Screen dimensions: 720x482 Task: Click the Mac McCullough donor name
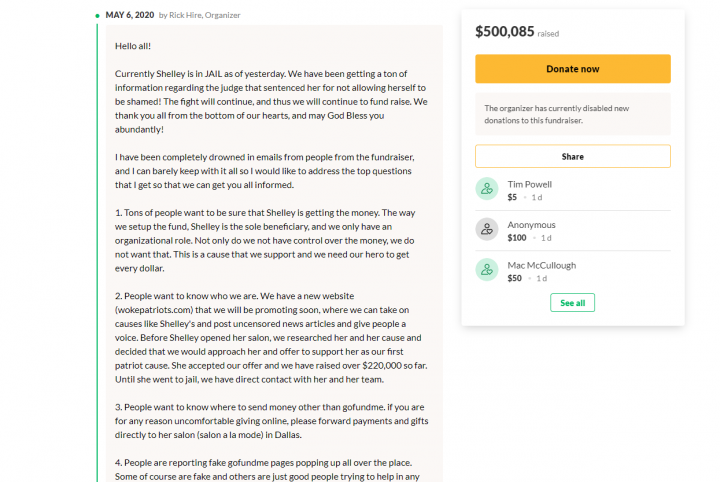tap(541, 265)
